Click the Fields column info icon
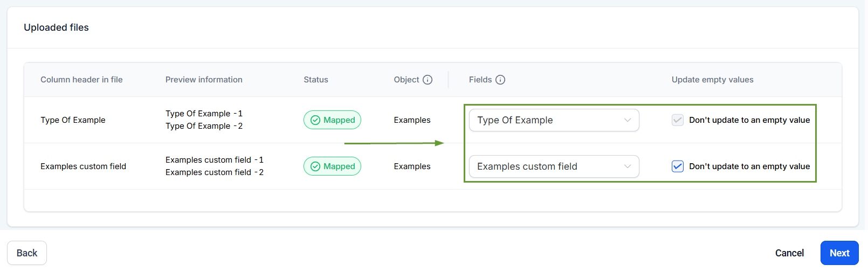Screen dimensions: 868x272 click(500, 80)
